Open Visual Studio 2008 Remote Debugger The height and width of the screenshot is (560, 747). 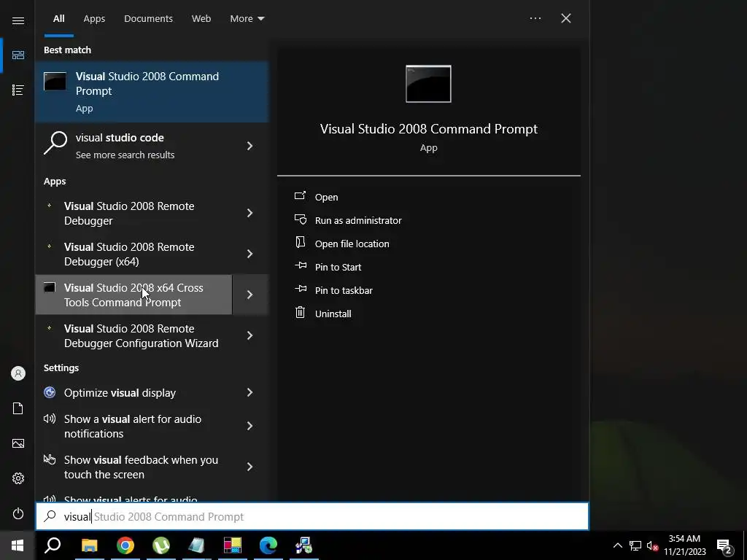tap(134, 214)
